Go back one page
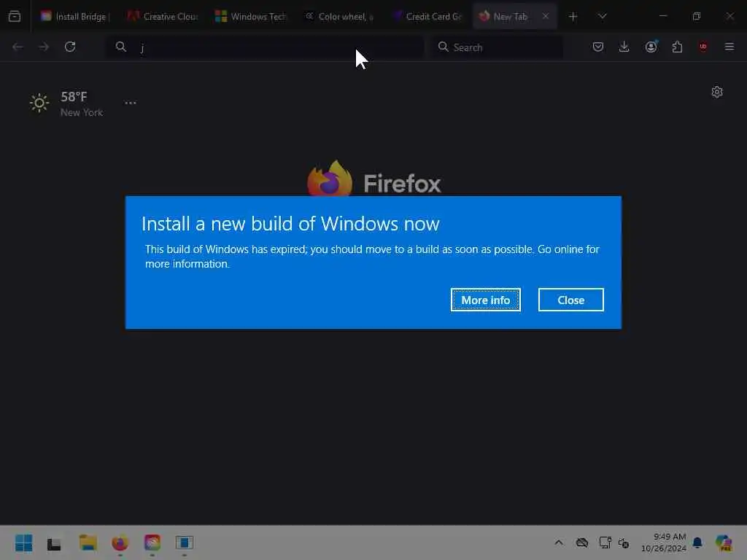 coord(18,47)
